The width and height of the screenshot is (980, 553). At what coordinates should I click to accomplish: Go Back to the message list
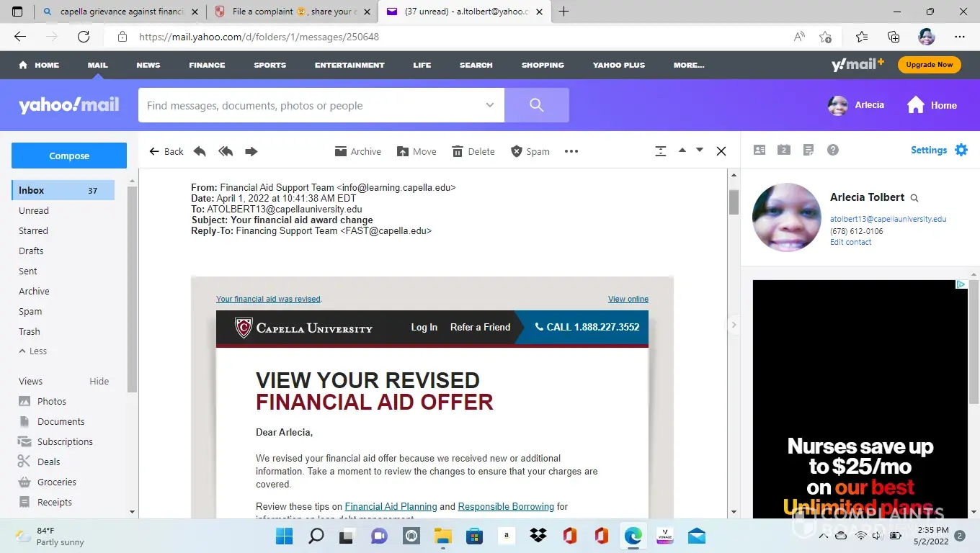(x=166, y=151)
